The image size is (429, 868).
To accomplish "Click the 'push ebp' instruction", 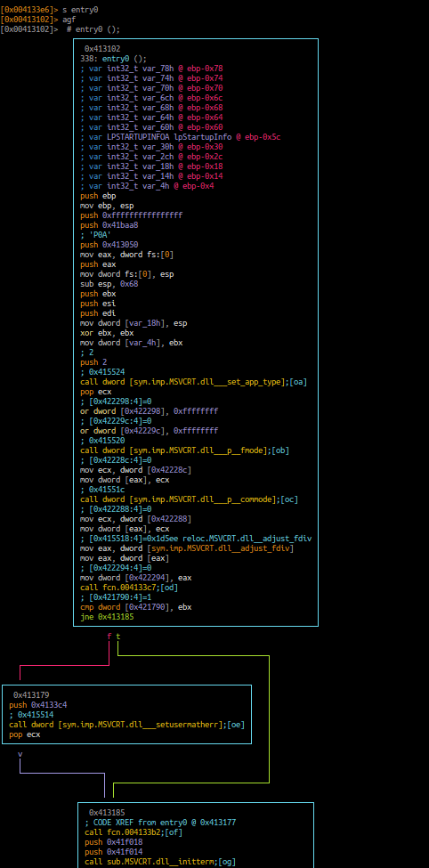I will tap(98, 195).
